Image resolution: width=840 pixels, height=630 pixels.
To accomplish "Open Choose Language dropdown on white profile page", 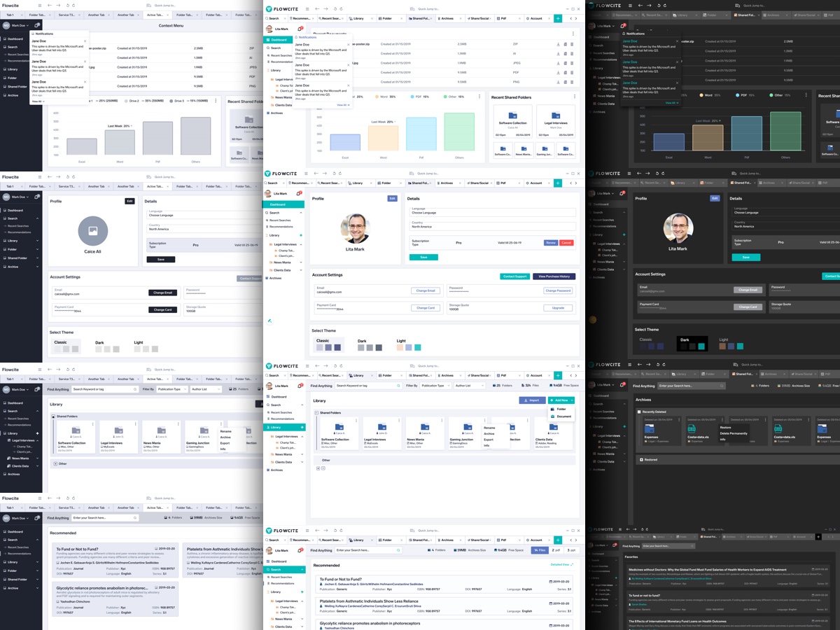I will click(x=493, y=212).
